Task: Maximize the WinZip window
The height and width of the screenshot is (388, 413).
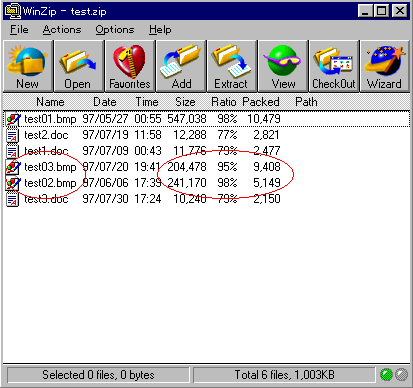Action: point(381,11)
